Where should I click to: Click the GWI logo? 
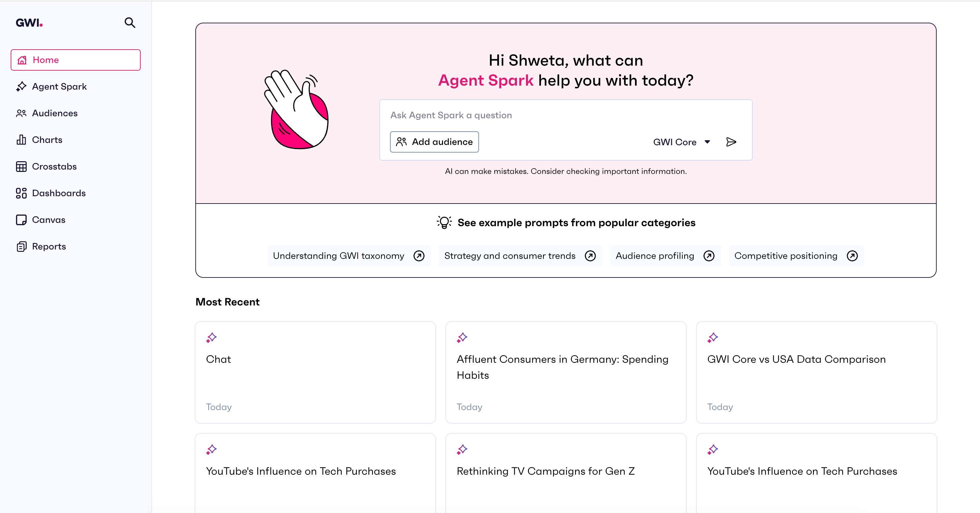click(29, 23)
